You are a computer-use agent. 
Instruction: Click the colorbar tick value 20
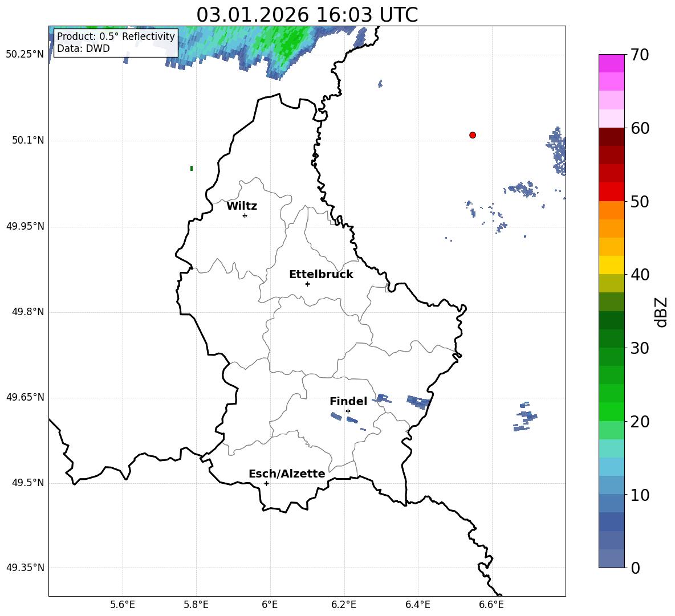[x=640, y=422]
